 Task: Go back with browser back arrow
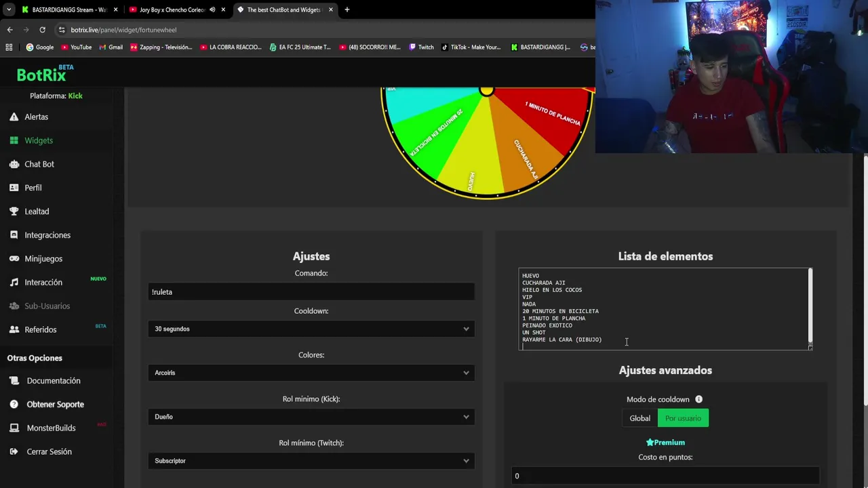click(9, 30)
